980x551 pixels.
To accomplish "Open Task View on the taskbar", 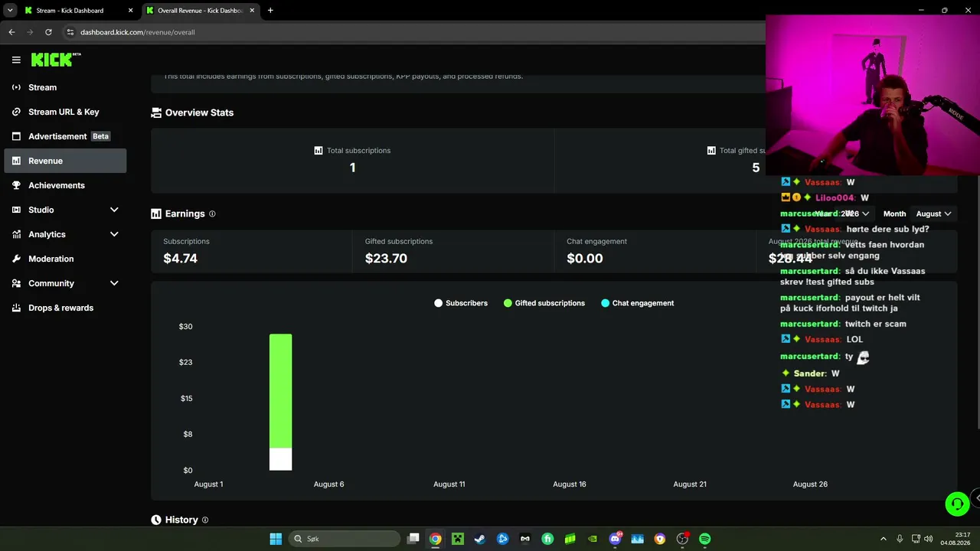I will (413, 539).
